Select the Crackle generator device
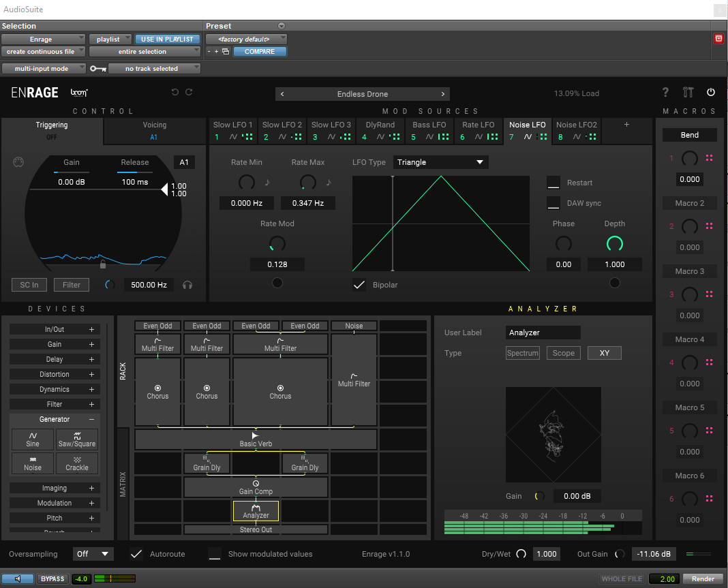Screen dimensions: 728x588 (77, 463)
